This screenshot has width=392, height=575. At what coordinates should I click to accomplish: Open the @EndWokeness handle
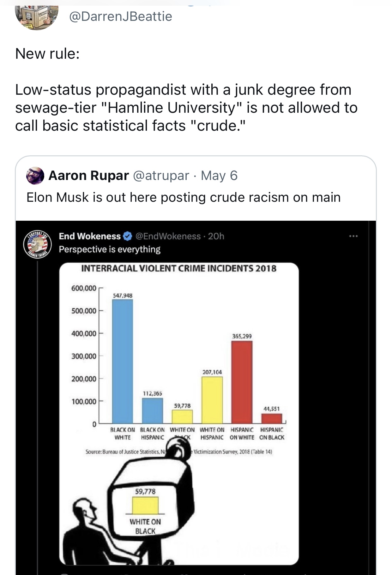coord(168,236)
